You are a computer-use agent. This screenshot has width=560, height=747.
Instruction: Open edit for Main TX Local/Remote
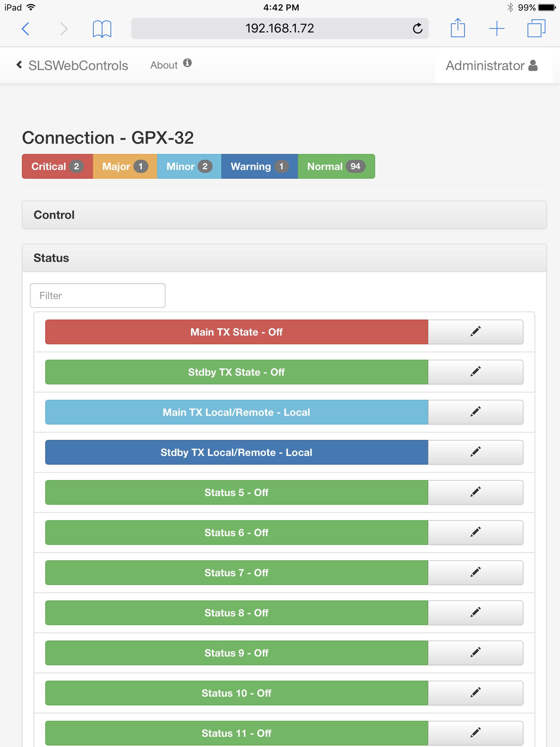click(475, 412)
